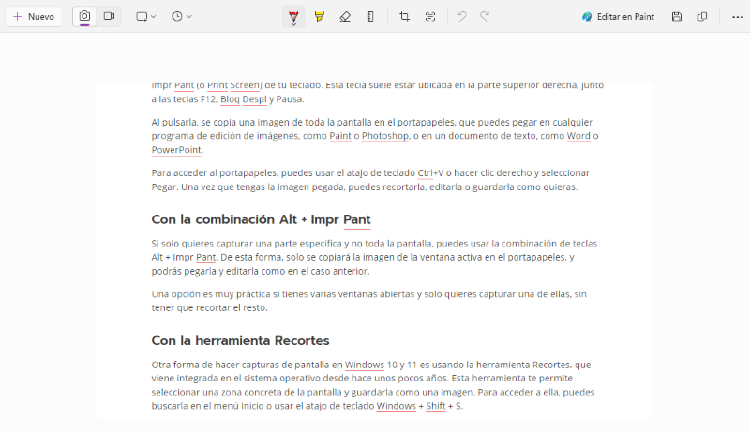Switch to video recording mode

point(109,17)
